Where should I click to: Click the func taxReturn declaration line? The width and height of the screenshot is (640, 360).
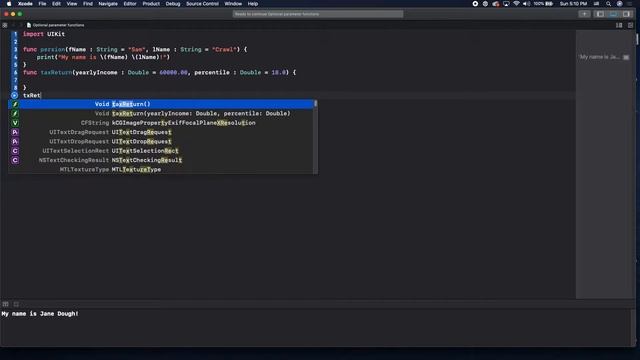point(160,73)
